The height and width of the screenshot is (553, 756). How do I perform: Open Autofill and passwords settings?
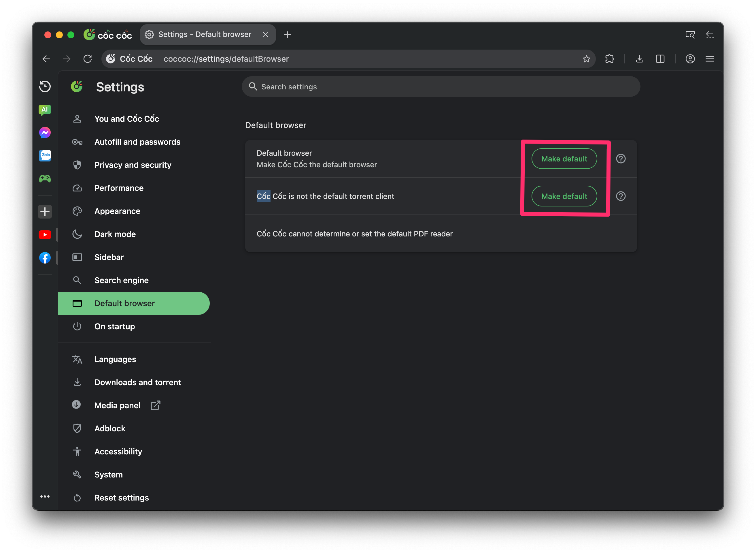[134, 142]
